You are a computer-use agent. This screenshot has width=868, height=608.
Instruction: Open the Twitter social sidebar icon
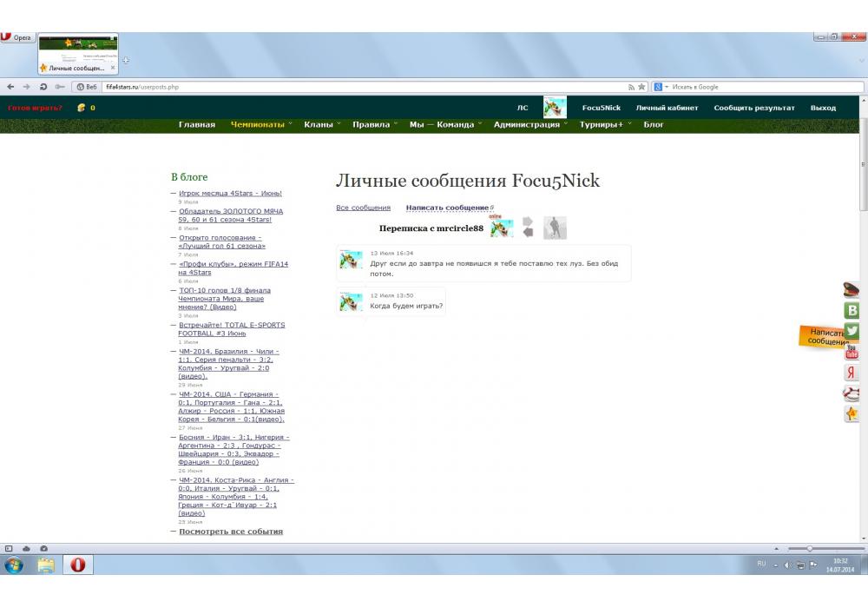tap(852, 331)
